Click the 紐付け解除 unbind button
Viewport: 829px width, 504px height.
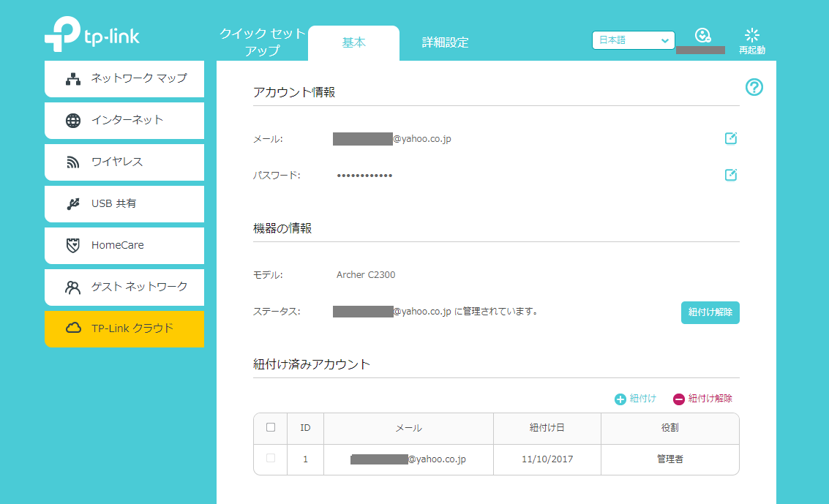710,312
